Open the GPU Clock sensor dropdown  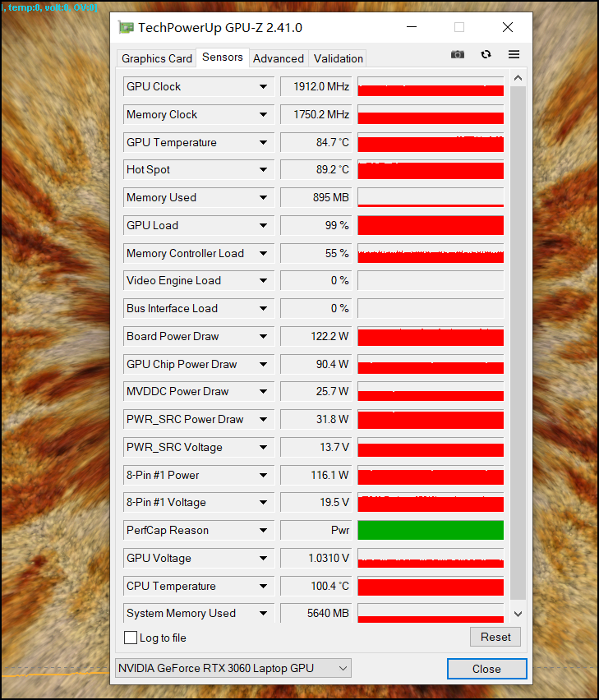point(263,86)
